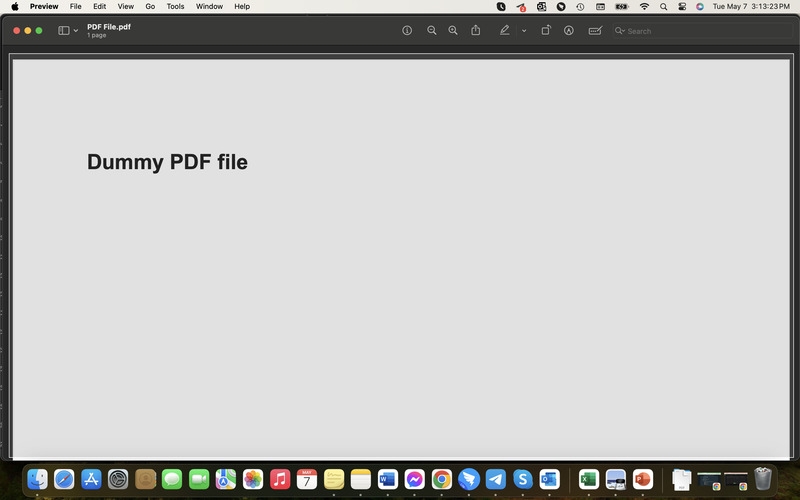Open the phone-shaped menu bar icon
The width and height of the screenshot is (800, 500).
coord(501,7)
